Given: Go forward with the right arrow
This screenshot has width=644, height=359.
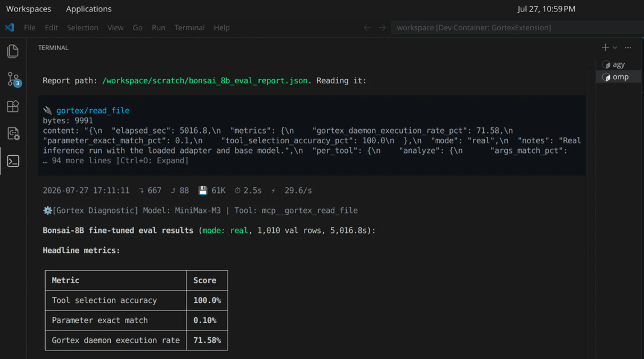Looking at the screenshot, I should (x=382, y=28).
